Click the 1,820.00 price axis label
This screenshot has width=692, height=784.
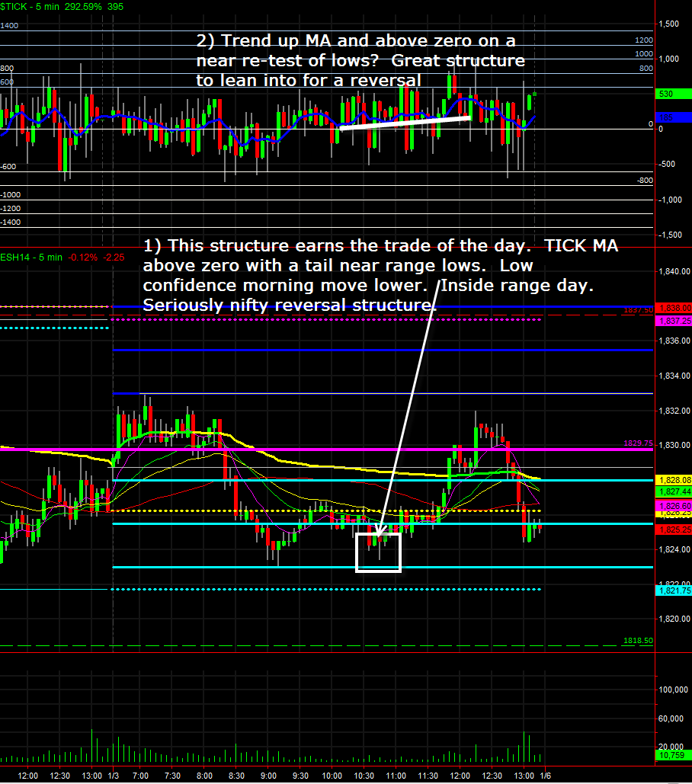(x=674, y=619)
